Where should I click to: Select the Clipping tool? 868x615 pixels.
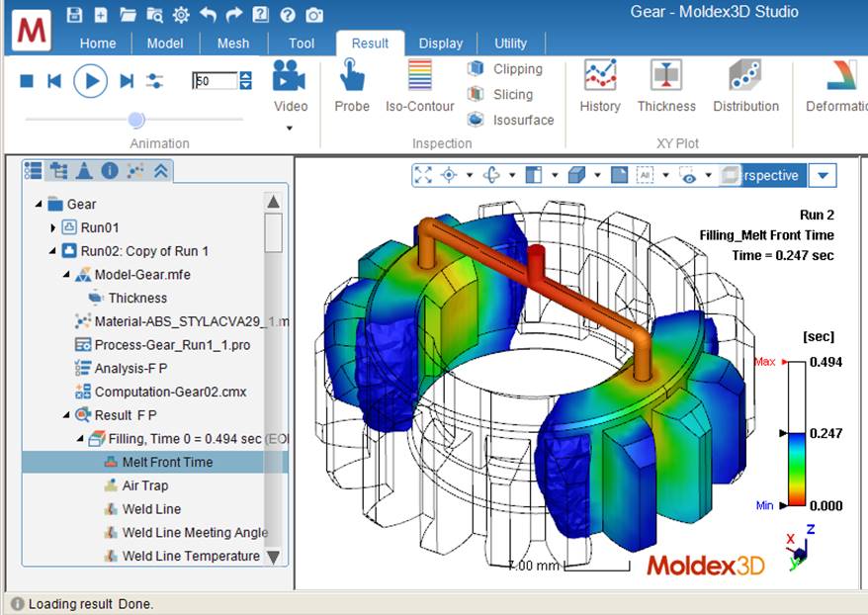(x=505, y=69)
